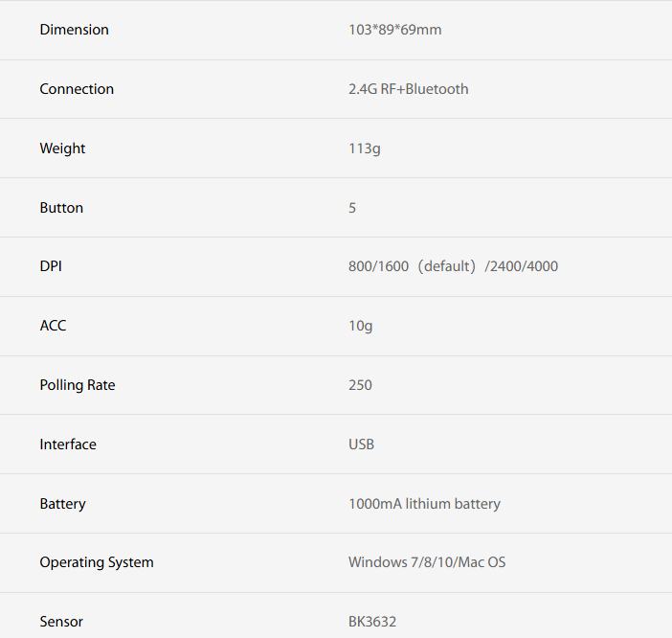Click the DPI specification label
The image size is (672, 638).
pos(51,266)
